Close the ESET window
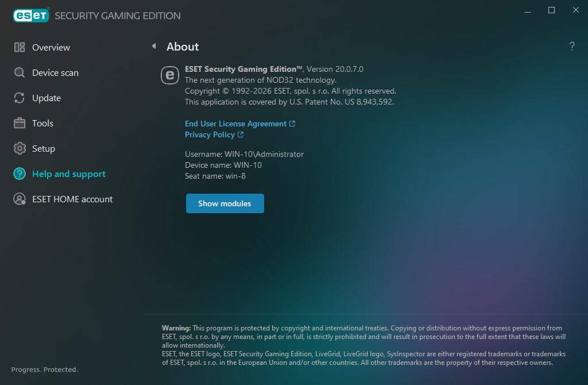 pyautogui.click(x=575, y=10)
